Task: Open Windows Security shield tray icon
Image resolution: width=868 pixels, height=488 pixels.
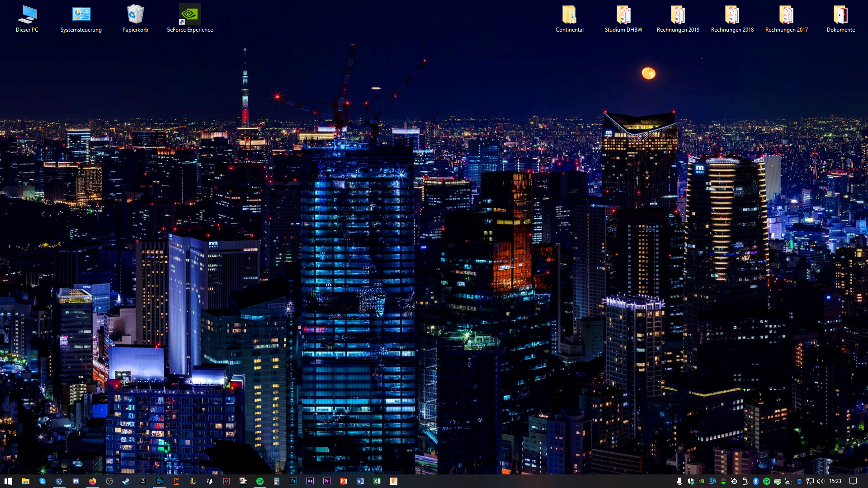Action: coord(691,481)
